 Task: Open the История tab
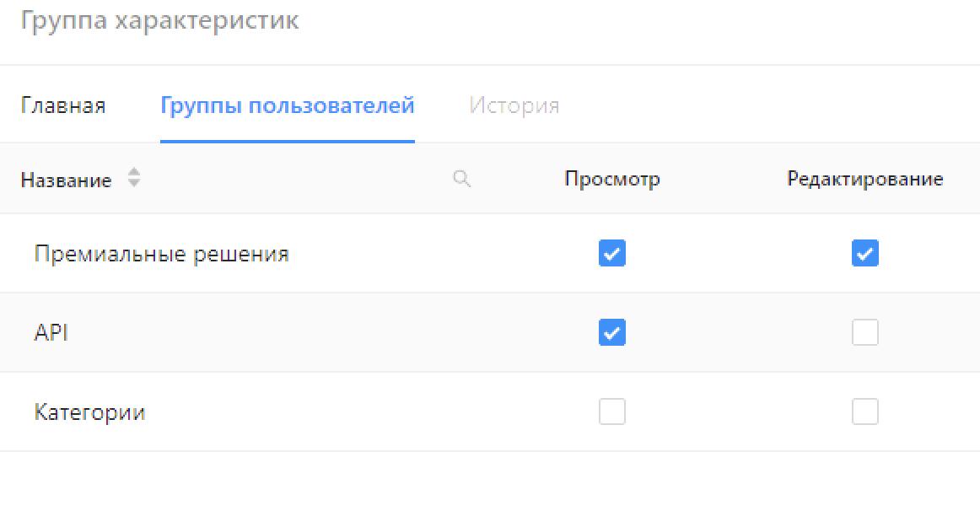coord(514,106)
